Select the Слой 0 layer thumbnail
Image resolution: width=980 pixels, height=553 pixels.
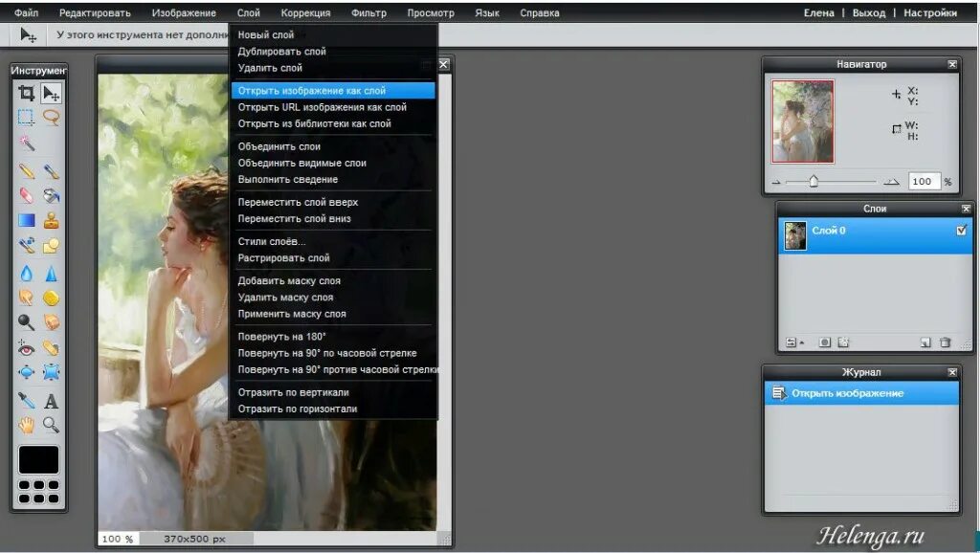tap(795, 236)
